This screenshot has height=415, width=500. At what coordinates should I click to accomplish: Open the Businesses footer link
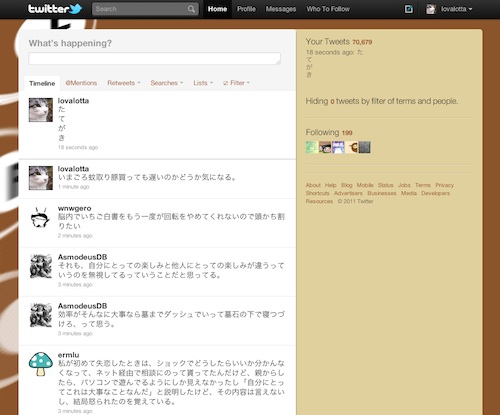tap(382, 193)
